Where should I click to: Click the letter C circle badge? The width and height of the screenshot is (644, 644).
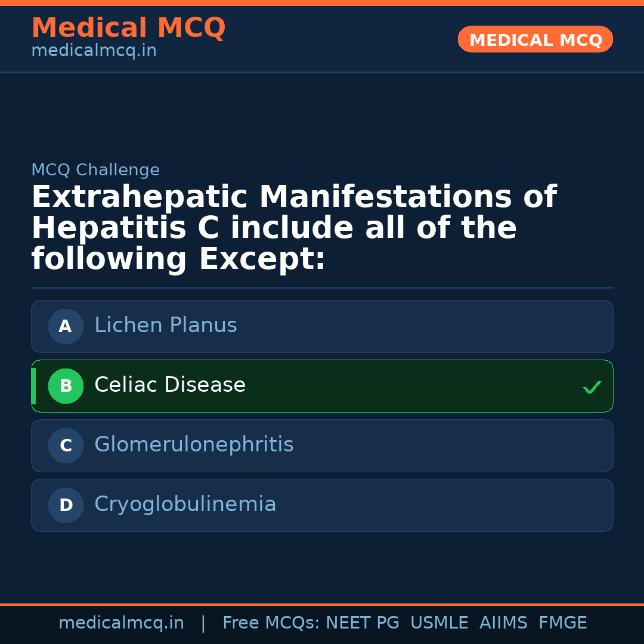pyautogui.click(x=66, y=445)
